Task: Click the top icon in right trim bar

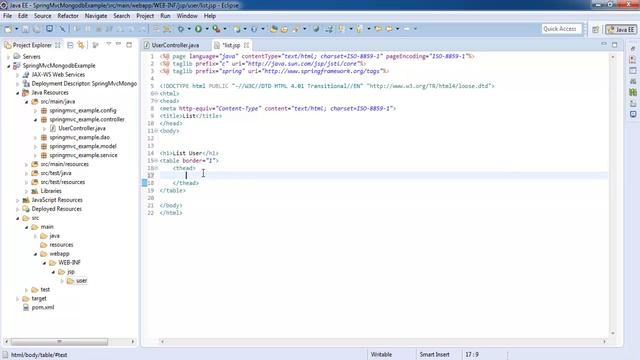Action: (633, 49)
